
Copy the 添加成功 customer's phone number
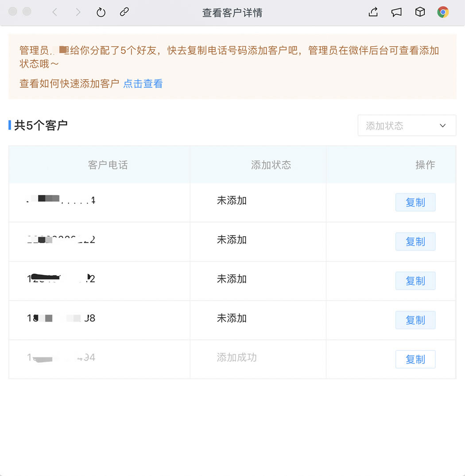click(415, 359)
